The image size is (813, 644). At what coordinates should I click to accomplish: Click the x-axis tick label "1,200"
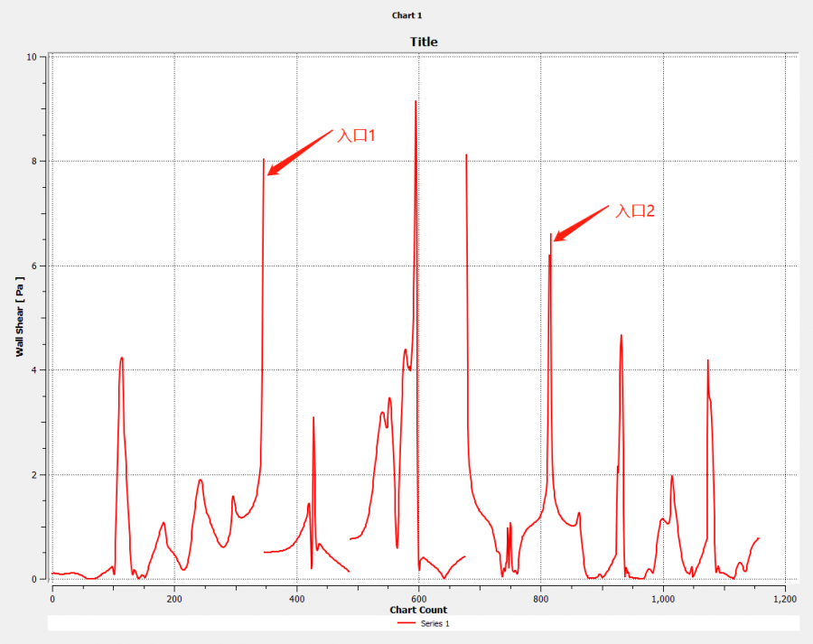coord(784,599)
